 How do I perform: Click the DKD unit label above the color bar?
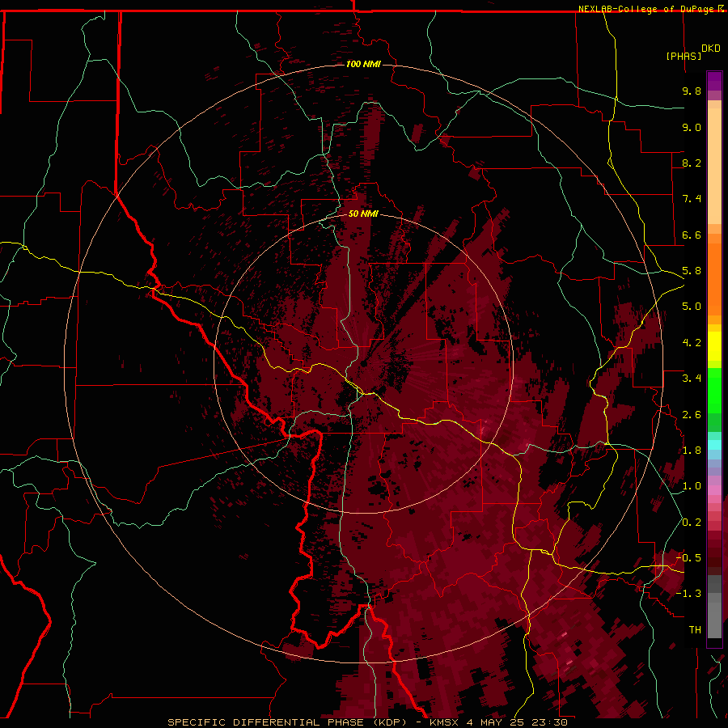point(711,49)
